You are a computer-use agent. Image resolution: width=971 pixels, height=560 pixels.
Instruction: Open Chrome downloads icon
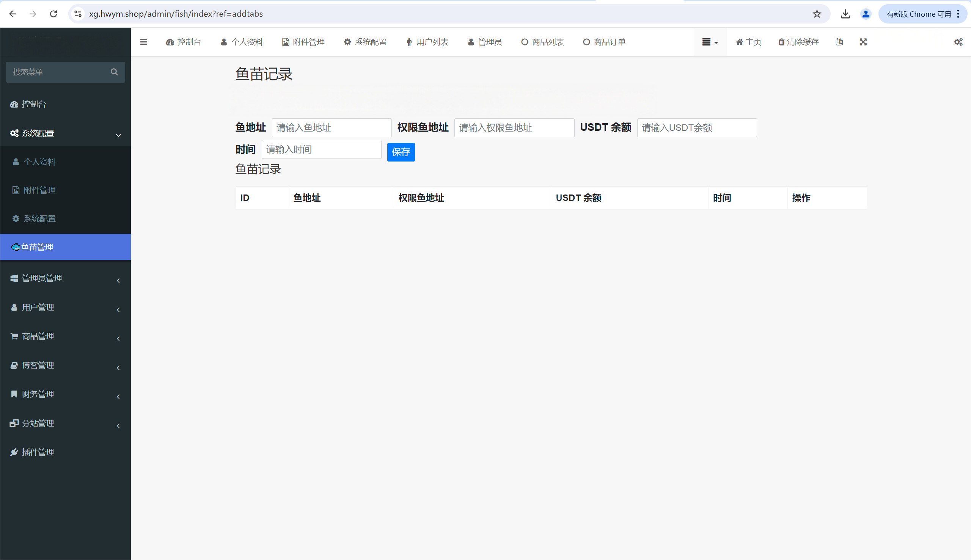(845, 14)
